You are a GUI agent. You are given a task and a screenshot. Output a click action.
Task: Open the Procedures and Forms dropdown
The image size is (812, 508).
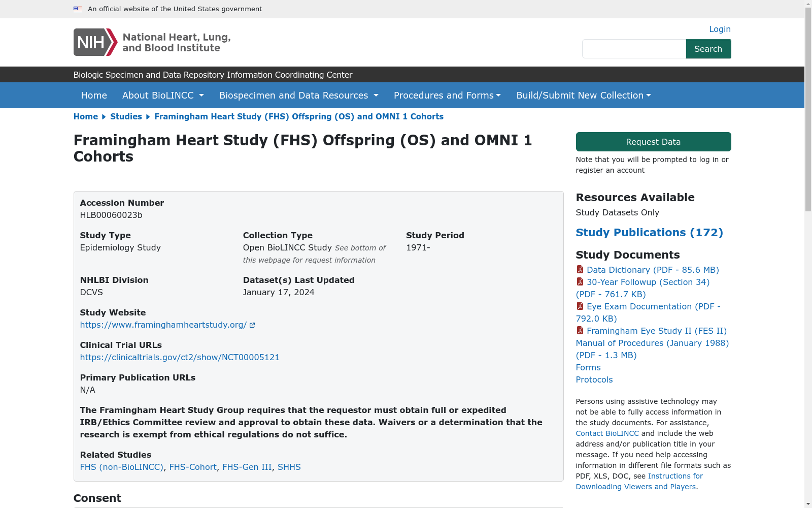click(x=447, y=96)
